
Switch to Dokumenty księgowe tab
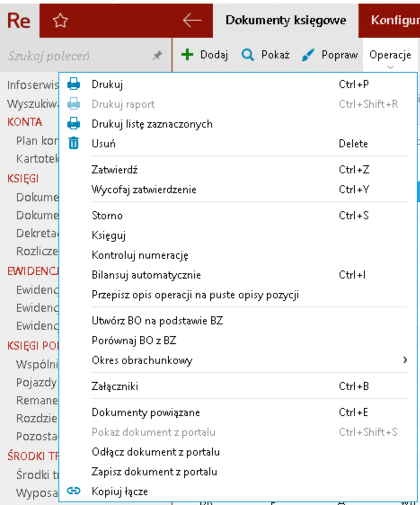pyautogui.click(x=286, y=21)
